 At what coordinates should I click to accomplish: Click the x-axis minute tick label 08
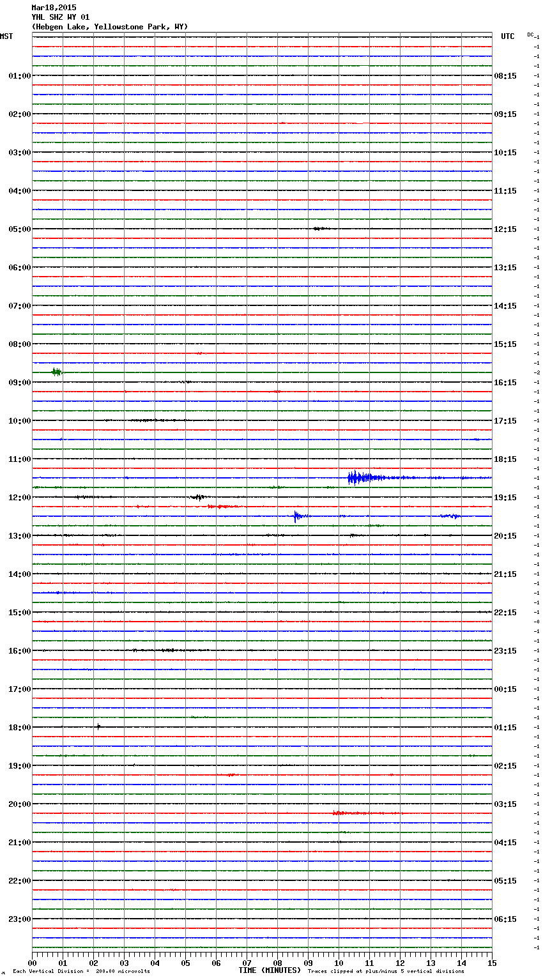277,963
